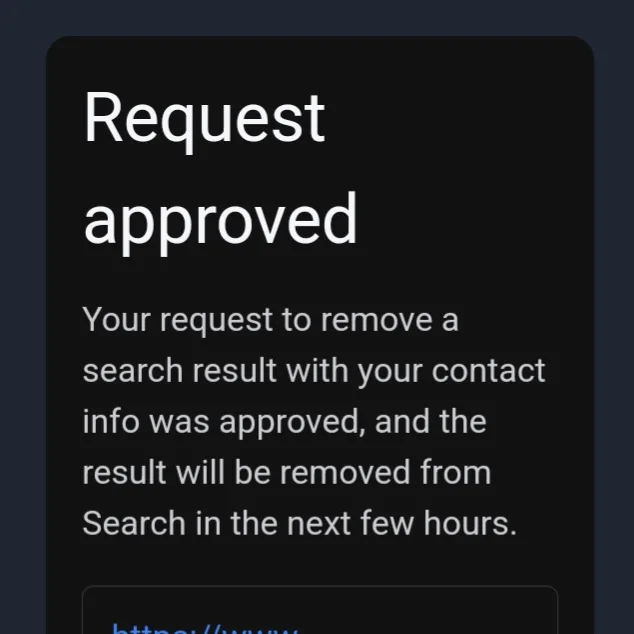The height and width of the screenshot is (634, 634).
Task: Click the word "hours." ending the message
Action: pyautogui.click(x=470, y=523)
